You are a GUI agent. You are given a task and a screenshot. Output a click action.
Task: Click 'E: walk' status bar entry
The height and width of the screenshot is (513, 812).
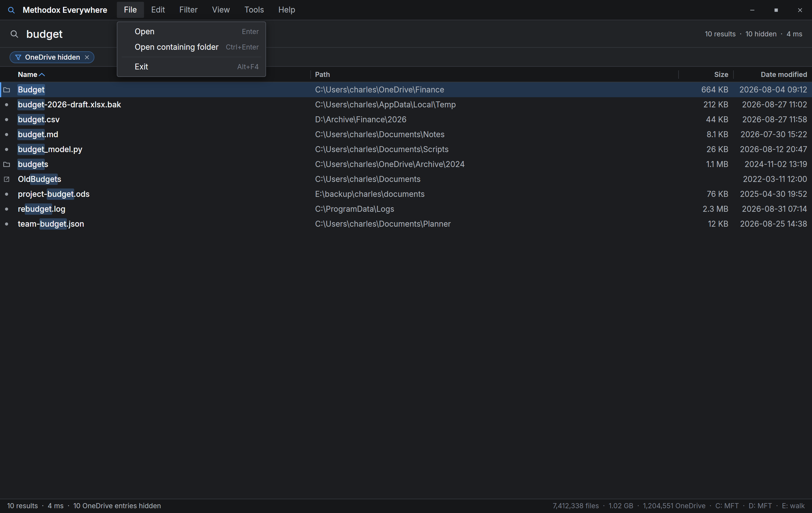tap(793, 506)
